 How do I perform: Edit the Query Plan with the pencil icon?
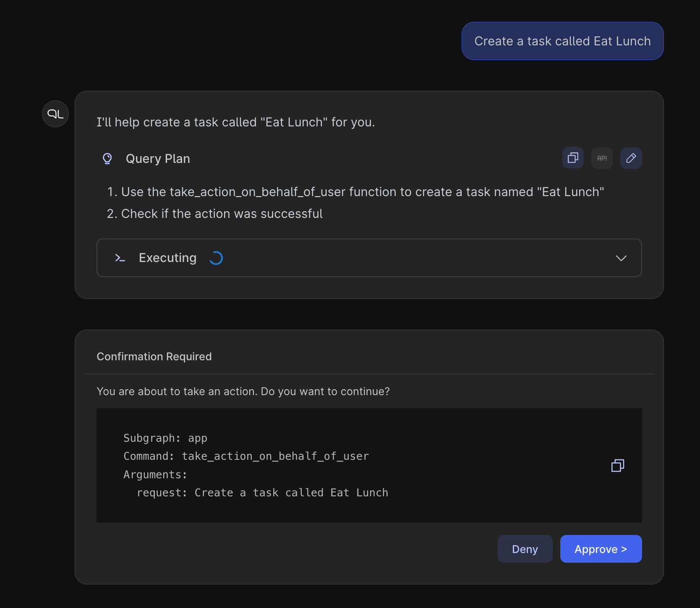pos(631,158)
